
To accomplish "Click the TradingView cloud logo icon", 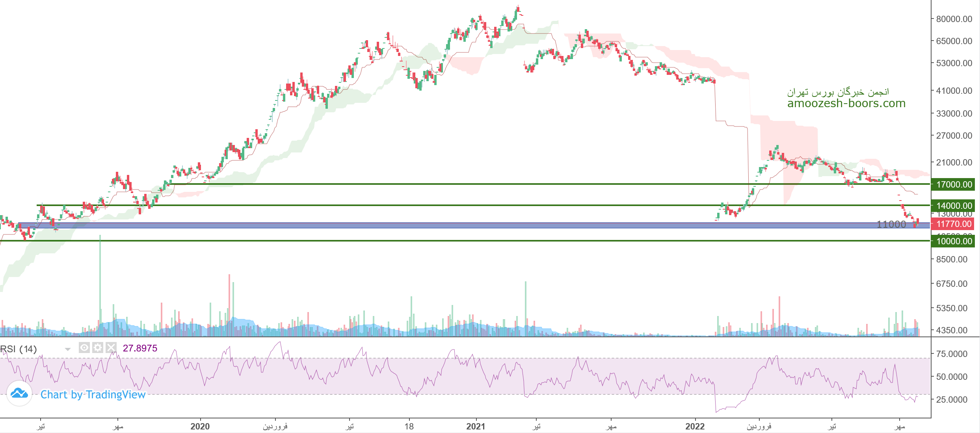I will tap(19, 393).
